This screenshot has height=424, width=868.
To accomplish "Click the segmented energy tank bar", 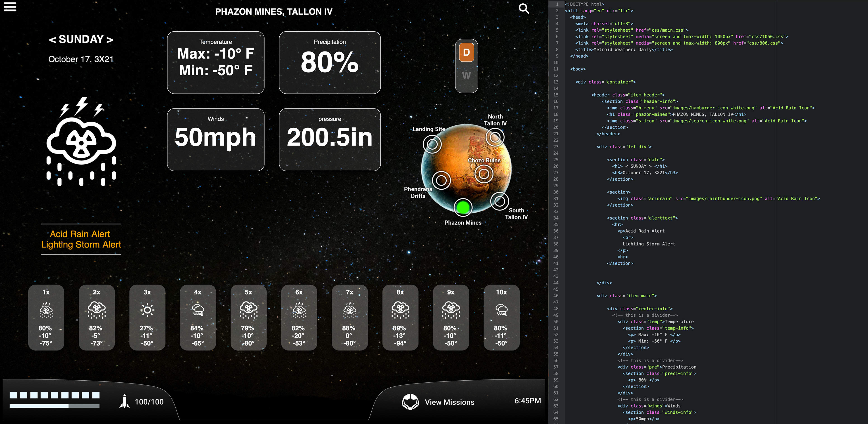I will pyautogui.click(x=54, y=395).
